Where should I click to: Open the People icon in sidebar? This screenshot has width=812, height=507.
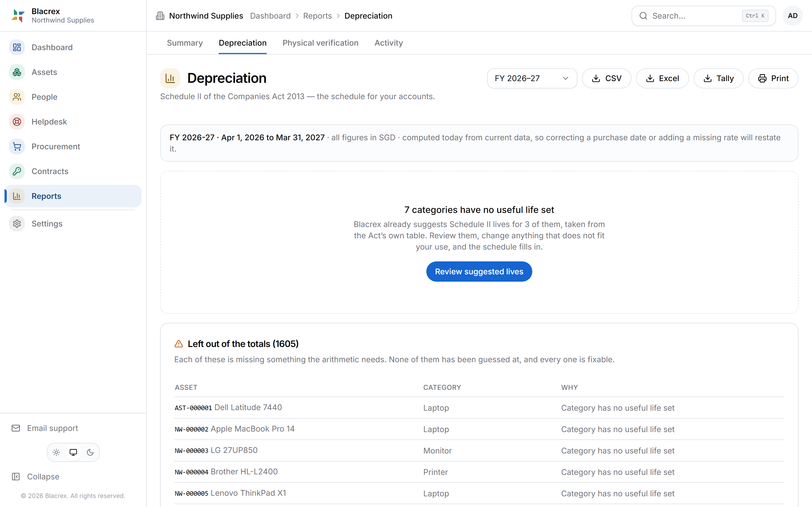coord(17,97)
